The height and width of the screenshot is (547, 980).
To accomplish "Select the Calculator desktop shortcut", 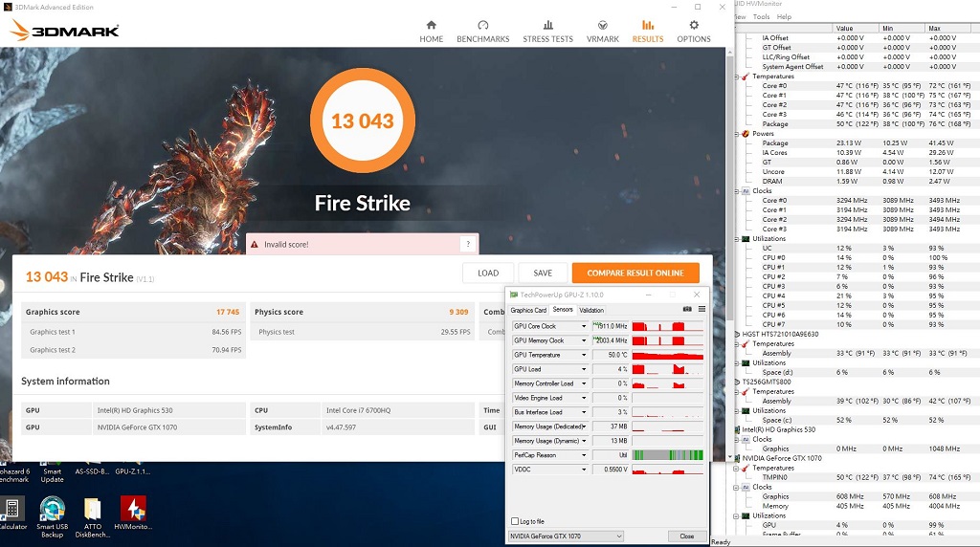I will click(x=12, y=514).
